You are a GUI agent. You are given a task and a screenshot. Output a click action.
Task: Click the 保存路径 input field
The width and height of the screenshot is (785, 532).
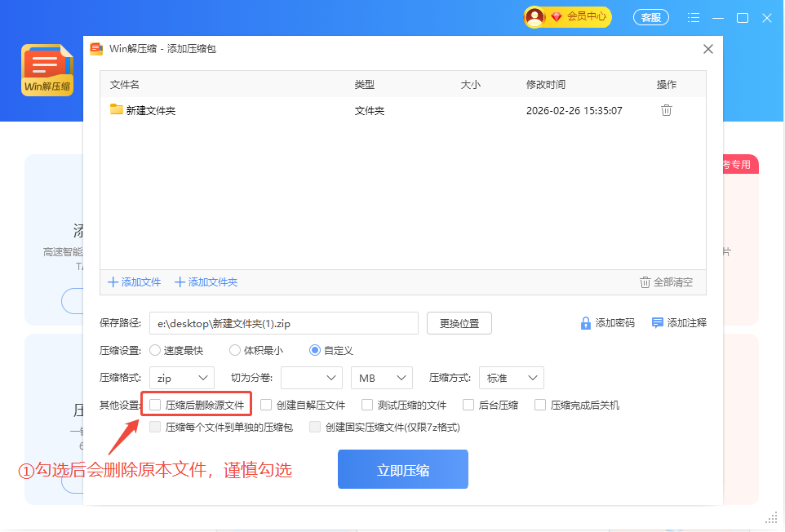pos(283,323)
